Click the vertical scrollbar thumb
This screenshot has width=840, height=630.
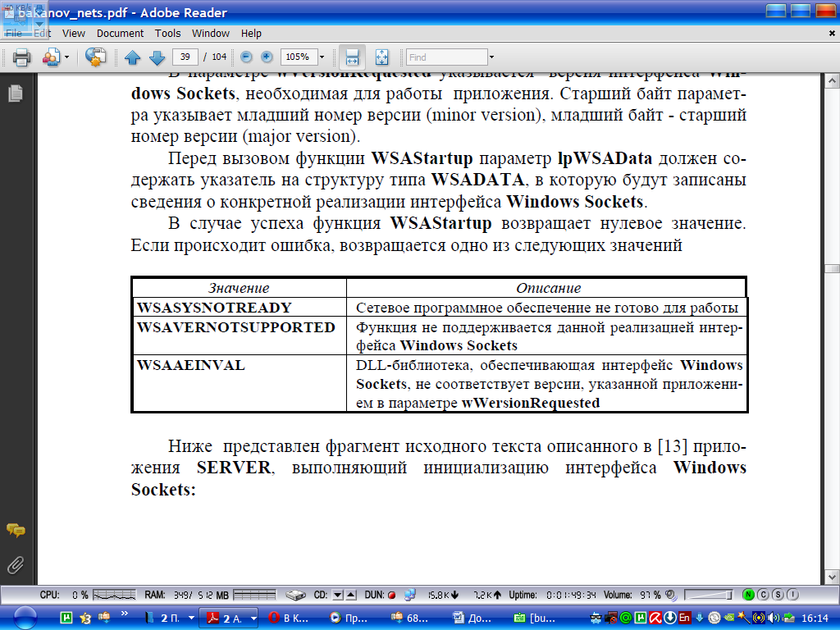pos(832,268)
